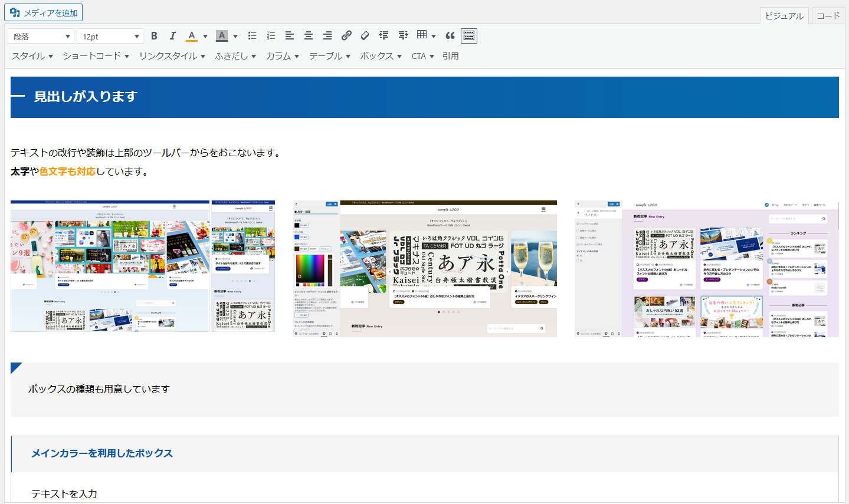Center align the text

pyautogui.click(x=308, y=36)
